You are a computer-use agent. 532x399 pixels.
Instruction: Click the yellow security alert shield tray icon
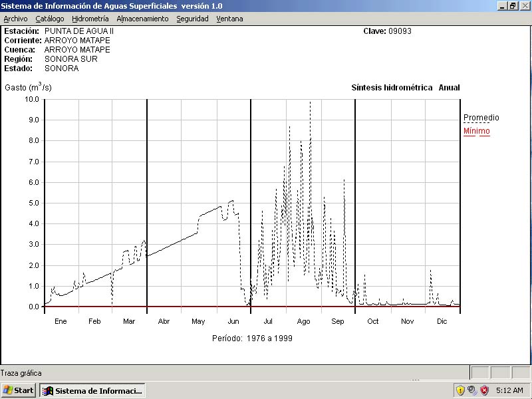460,390
